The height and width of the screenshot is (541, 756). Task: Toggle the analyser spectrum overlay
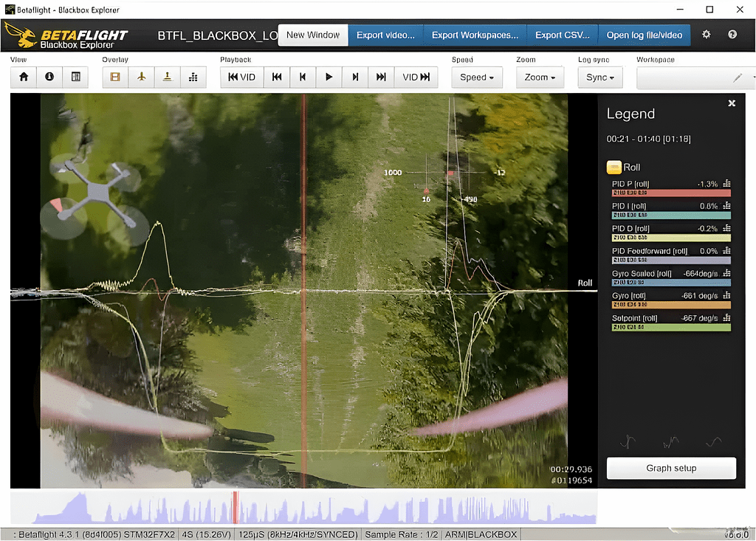click(193, 77)
